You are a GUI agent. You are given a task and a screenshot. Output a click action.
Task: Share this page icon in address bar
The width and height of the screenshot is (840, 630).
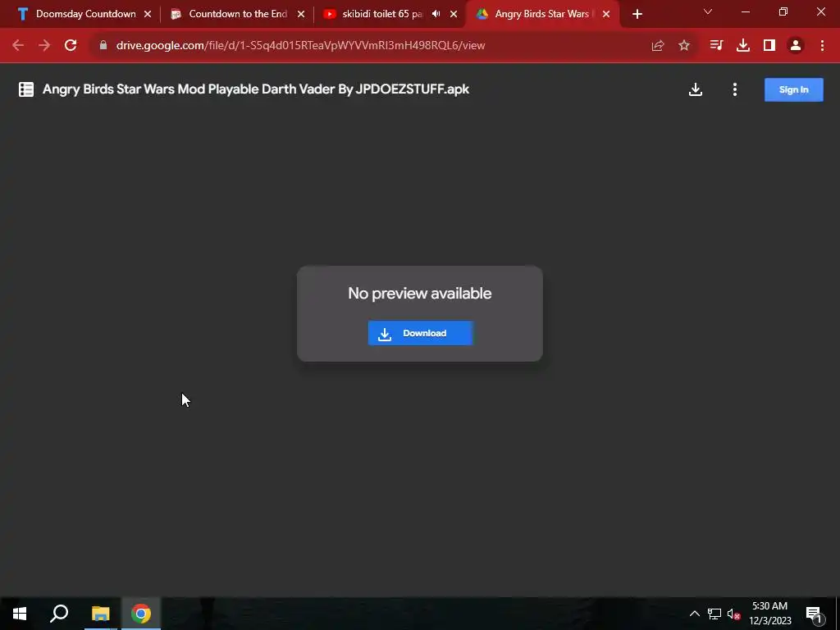coord(658,46)
